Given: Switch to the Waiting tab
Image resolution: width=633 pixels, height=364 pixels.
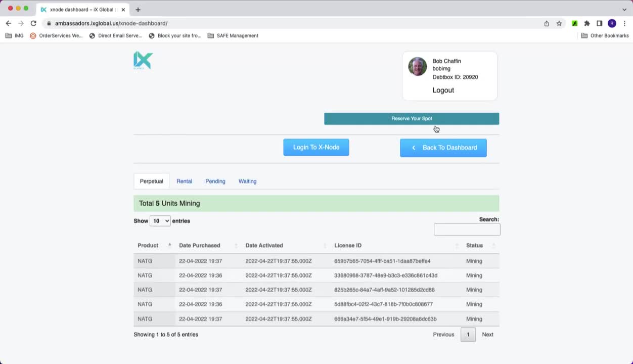Looking at the screenshot, I should [247, 181].
